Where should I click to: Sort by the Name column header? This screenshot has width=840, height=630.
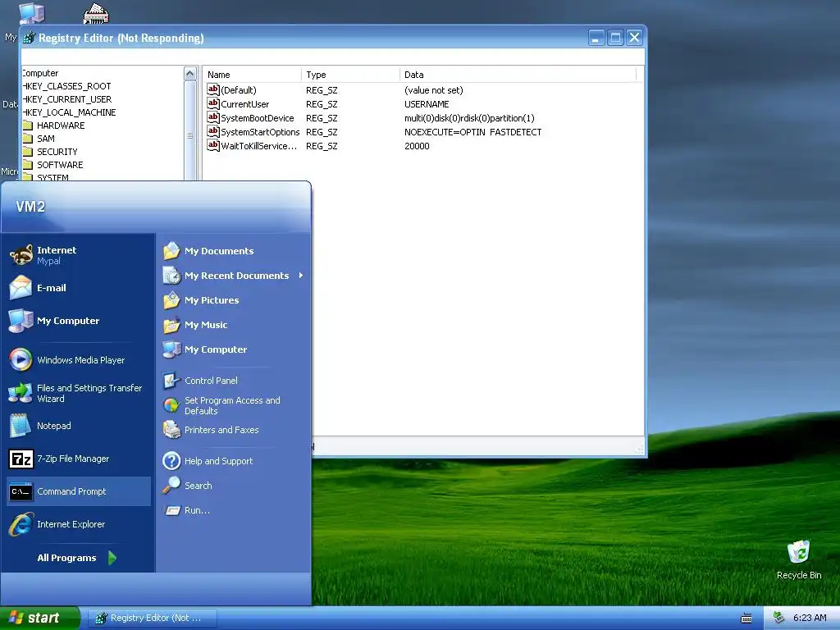click(x=252, y=75)
